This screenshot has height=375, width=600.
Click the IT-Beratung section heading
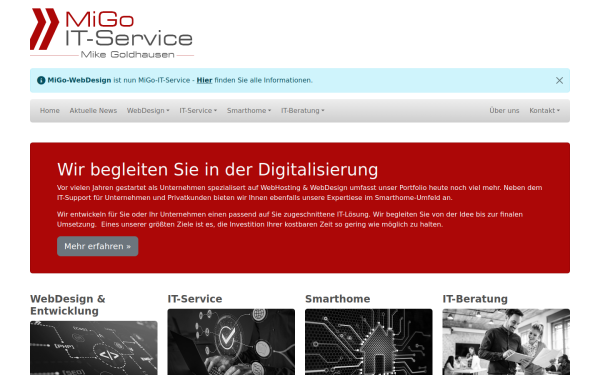coord(475,299)
